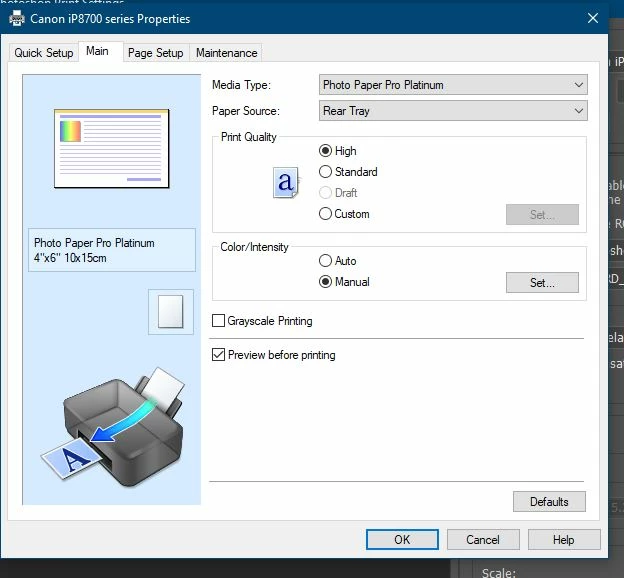This screenshot has height=578, width=624.
Task: Open Help for printer properties
Action: [x=564, y=540]
